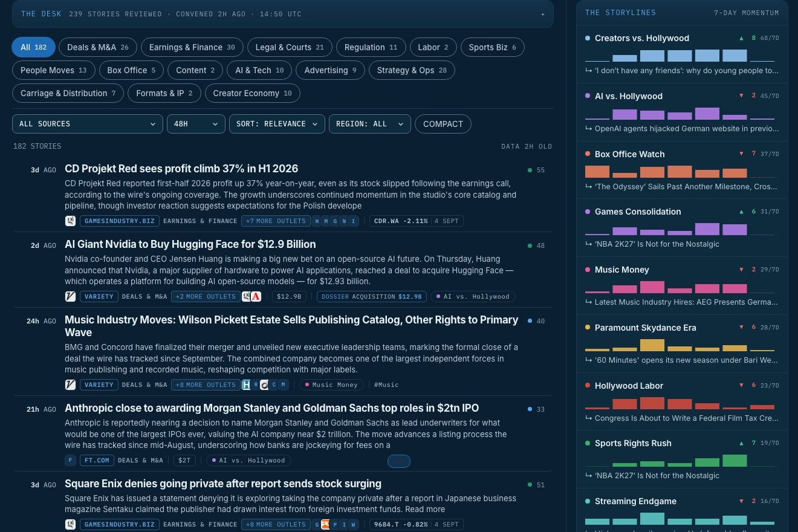Click the down-trend arrow on Paramount Skydance Era
Screen dimensions: 798x532
[x=741, y=328]
